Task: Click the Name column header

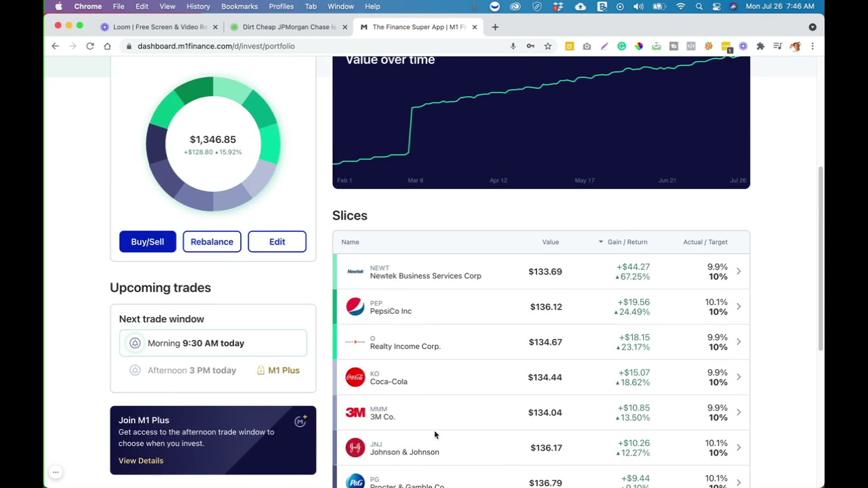Action: [x=350, y=242]
